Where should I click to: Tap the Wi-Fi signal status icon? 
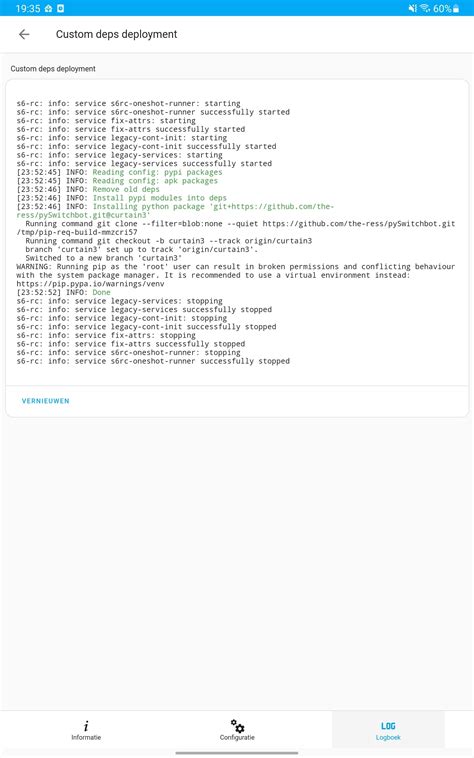(x=425, y=8)
